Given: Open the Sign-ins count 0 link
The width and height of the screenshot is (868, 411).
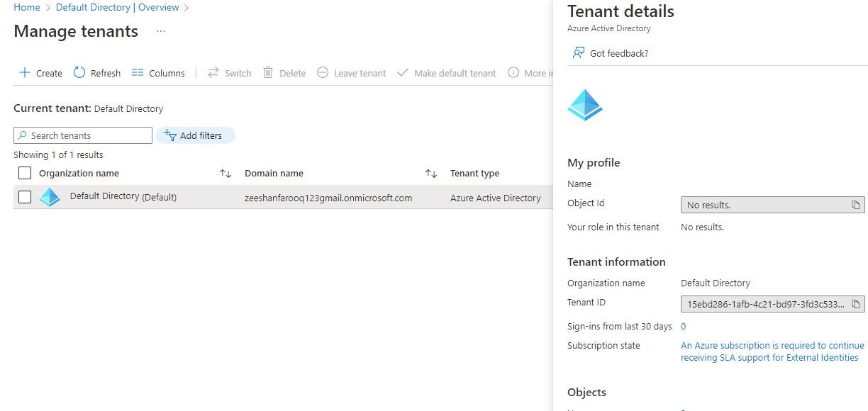Looking at the screenshot, I should pyautogui.click(x=684, y=327).
